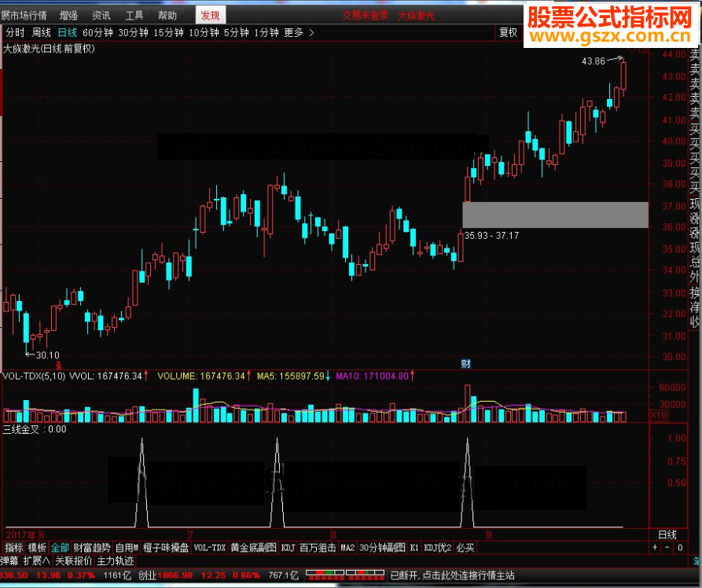Click the 0 reset button beside minus
This screenshot has width=702, height=588.
[680, 548]
